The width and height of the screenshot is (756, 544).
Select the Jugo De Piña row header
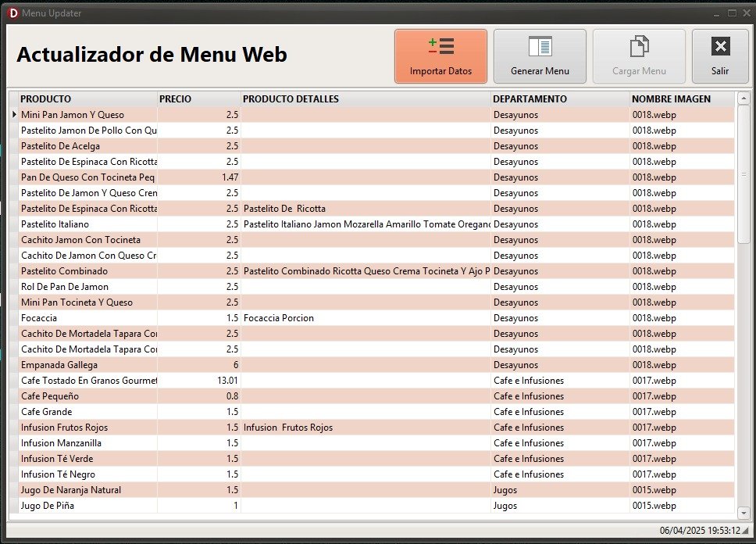[13, 506]
